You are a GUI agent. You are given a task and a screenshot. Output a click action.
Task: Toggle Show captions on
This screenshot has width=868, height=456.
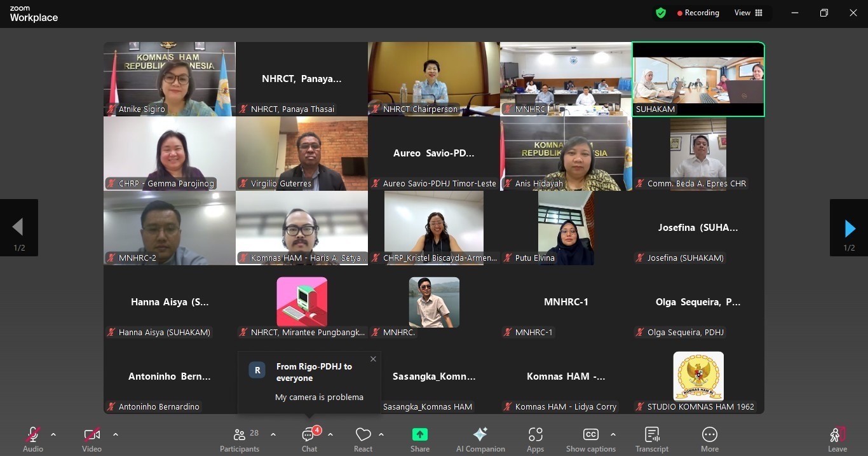click(x=590, y=435)
